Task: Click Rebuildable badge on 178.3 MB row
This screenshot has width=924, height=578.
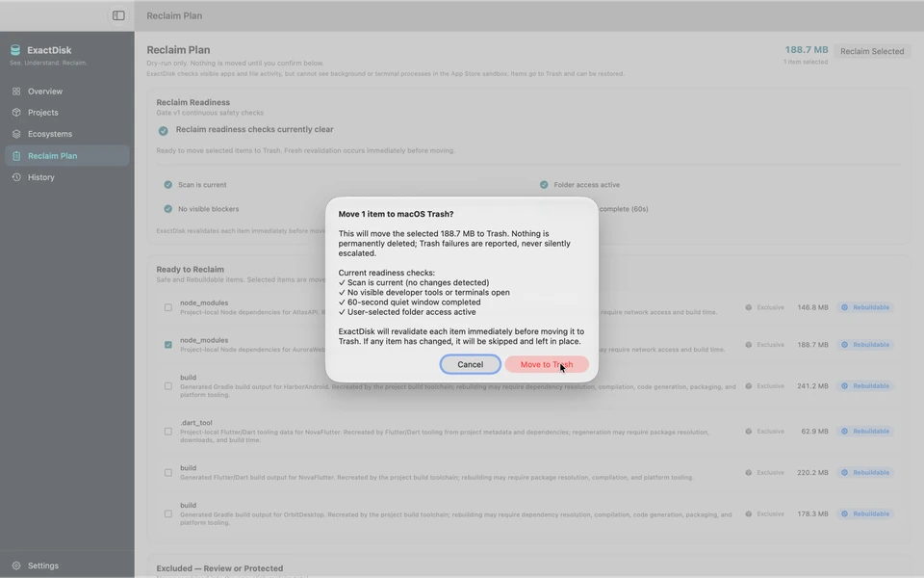Action: coord(865,513)
